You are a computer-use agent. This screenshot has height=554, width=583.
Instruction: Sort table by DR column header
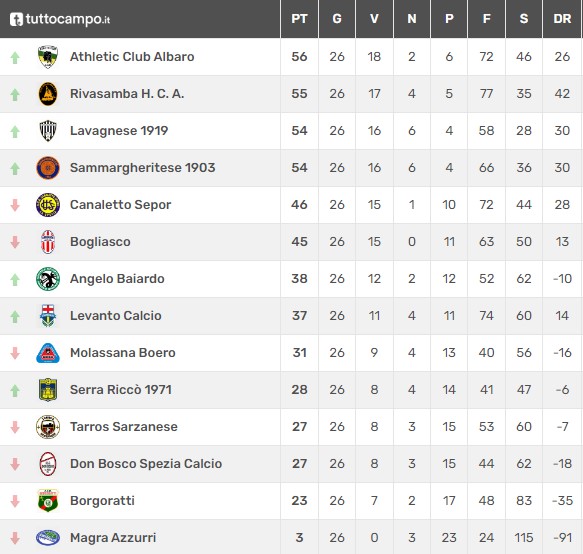[x=562, y=19]
